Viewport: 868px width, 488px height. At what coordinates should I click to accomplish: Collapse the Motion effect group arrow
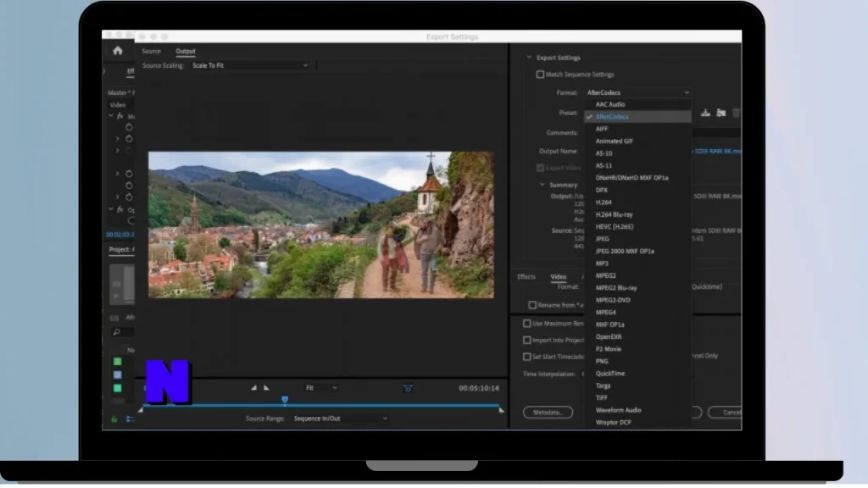click(x=111, y=116)
